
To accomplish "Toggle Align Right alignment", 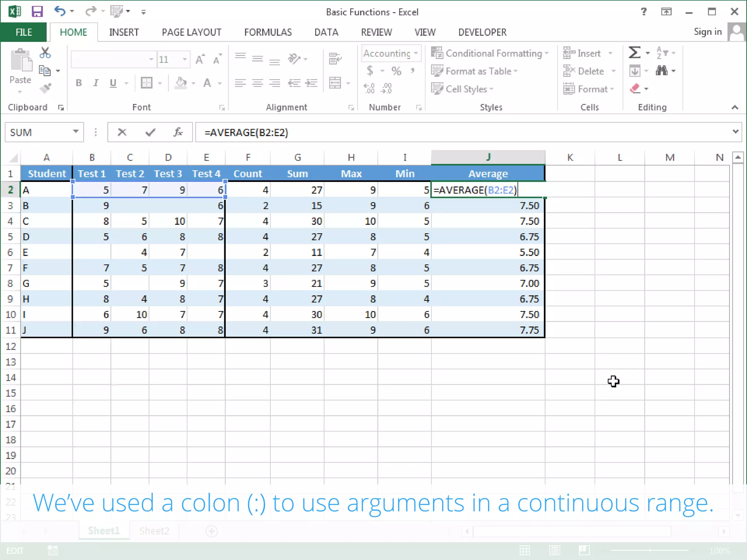I will click(275, 83).
